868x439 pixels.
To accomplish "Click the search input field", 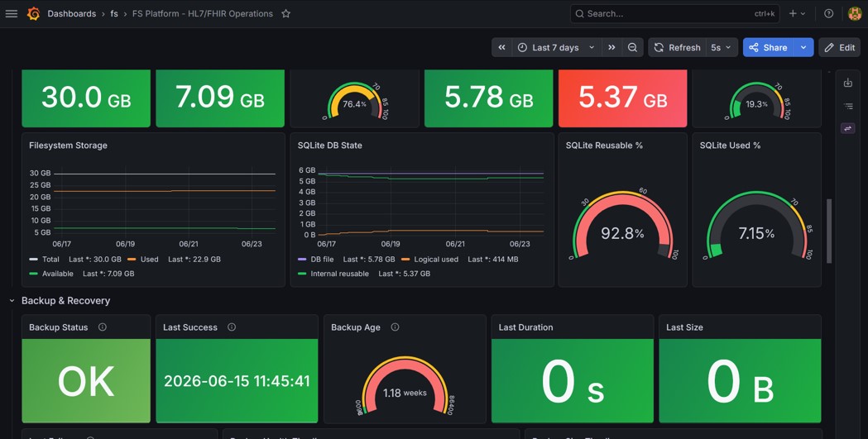I will coord(675,14).
